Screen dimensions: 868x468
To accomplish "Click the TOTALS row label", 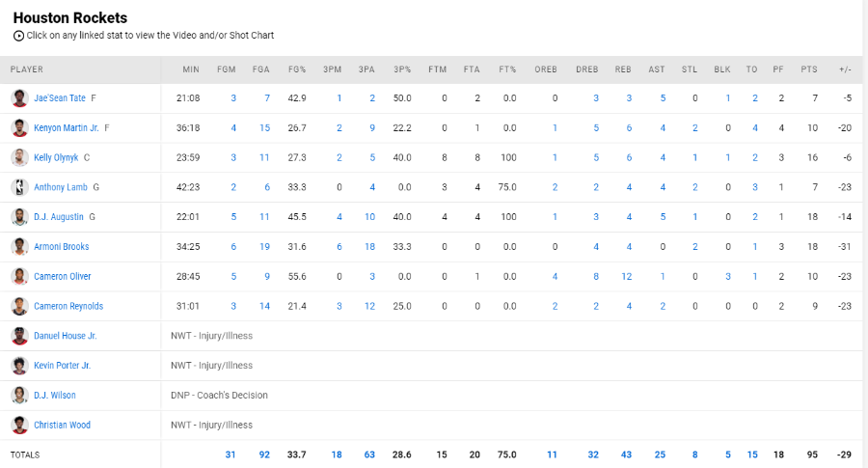I will [x=25, y=454].
